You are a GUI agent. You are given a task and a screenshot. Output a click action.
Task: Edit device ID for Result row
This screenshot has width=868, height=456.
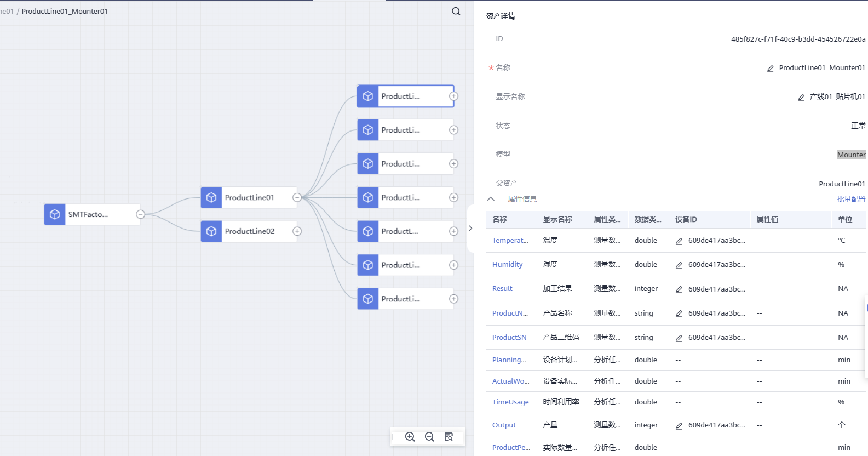679,289
